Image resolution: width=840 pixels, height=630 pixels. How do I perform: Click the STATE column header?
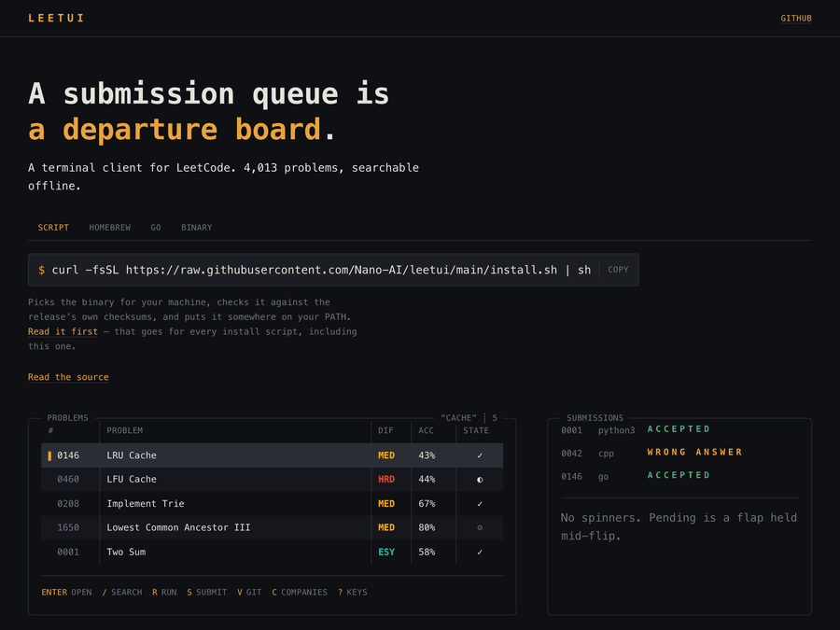pyautogui.click(x=476, y=430)
